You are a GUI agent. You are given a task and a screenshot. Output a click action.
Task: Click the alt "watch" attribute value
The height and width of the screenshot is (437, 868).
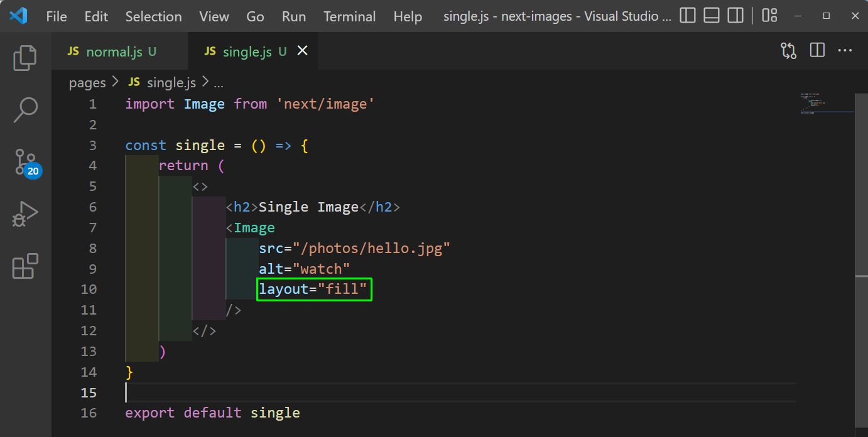(321, 269)
